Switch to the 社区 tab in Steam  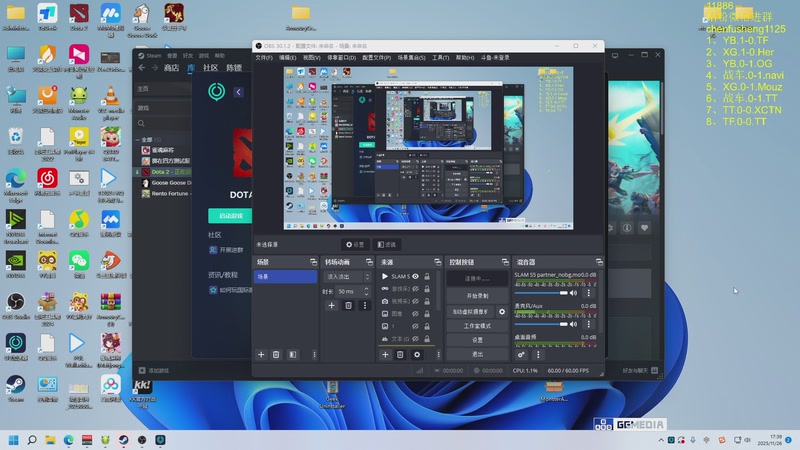(210, 68)
